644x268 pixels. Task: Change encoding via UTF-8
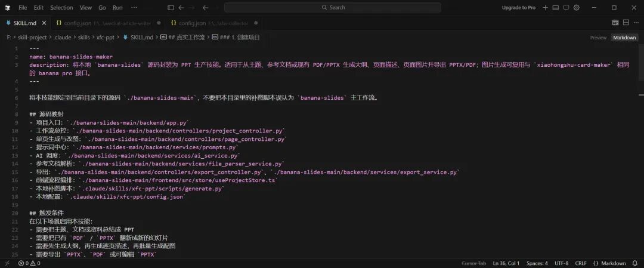click(562, 263)
